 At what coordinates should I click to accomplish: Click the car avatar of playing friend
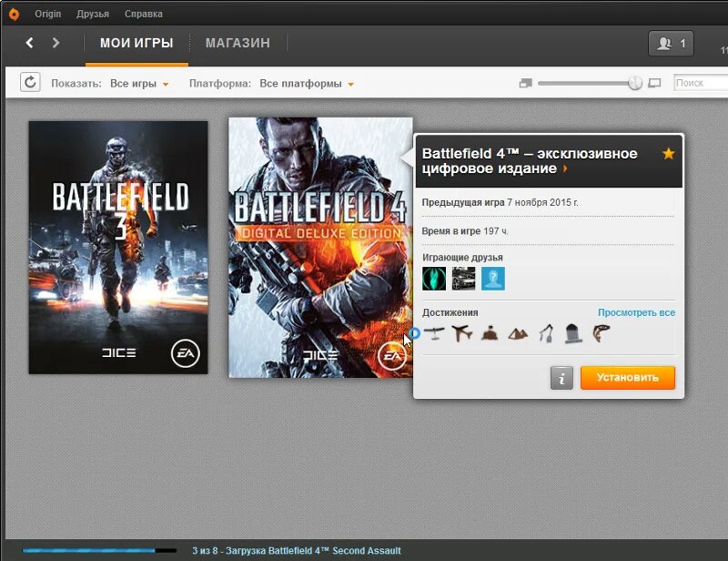tap(463, 279)
